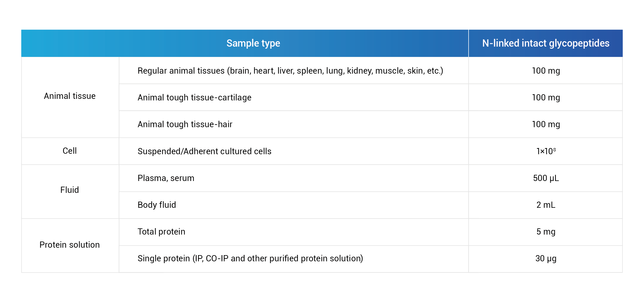Click the 100 mg value for cartilage
The width and height of the screenshot is (644, 302).
click(x=546, y=98)
